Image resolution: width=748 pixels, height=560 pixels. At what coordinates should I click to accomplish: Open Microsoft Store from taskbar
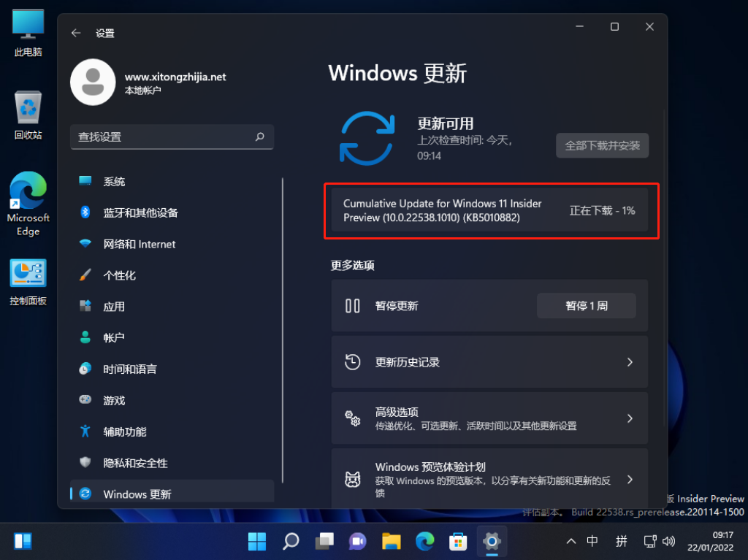coord(458,542)
